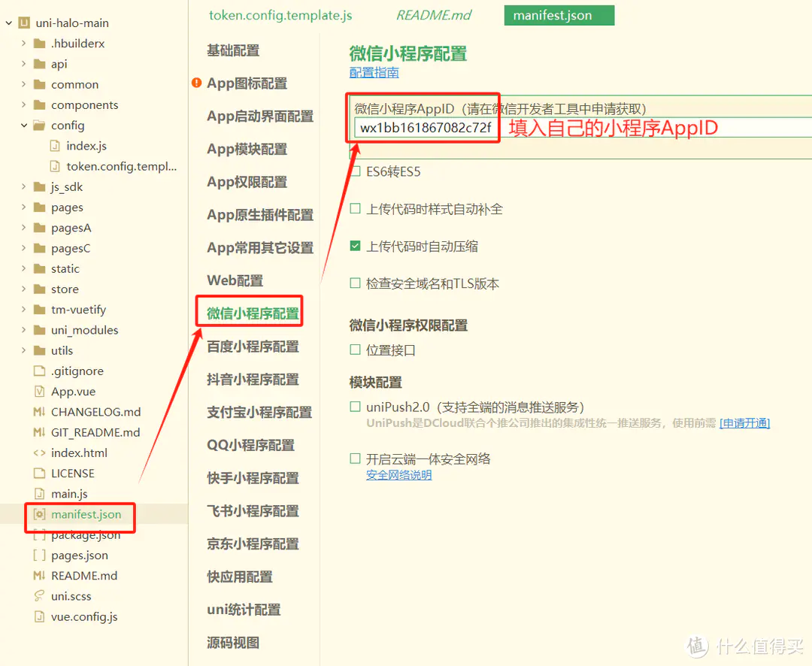The image size is (812, 666).
Task: Switch to the README.md tab
Action: (434, 16)
